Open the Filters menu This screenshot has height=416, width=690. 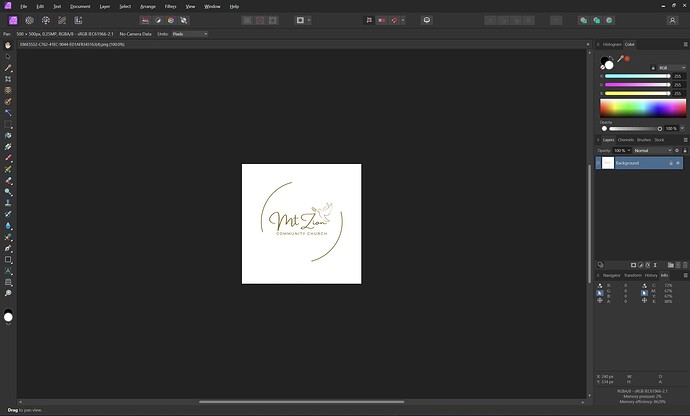click(x=170, y=7)
